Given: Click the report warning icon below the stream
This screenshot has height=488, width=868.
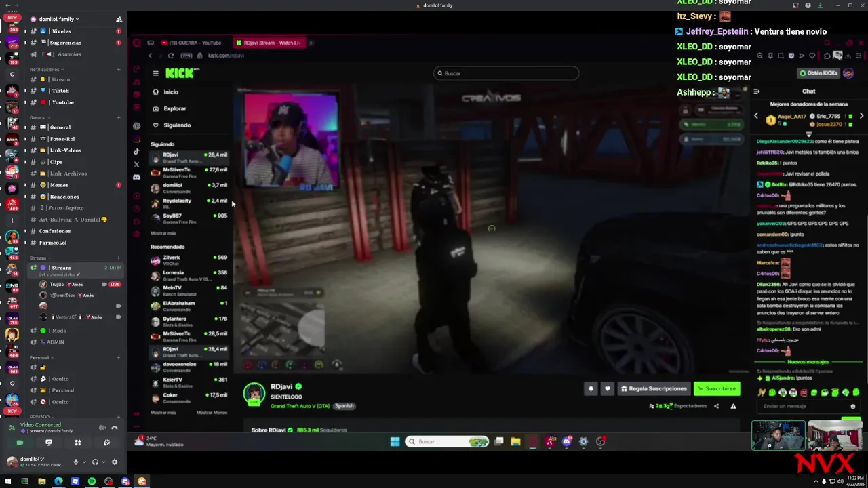Looking at the screenshot, I should (733, 406).
